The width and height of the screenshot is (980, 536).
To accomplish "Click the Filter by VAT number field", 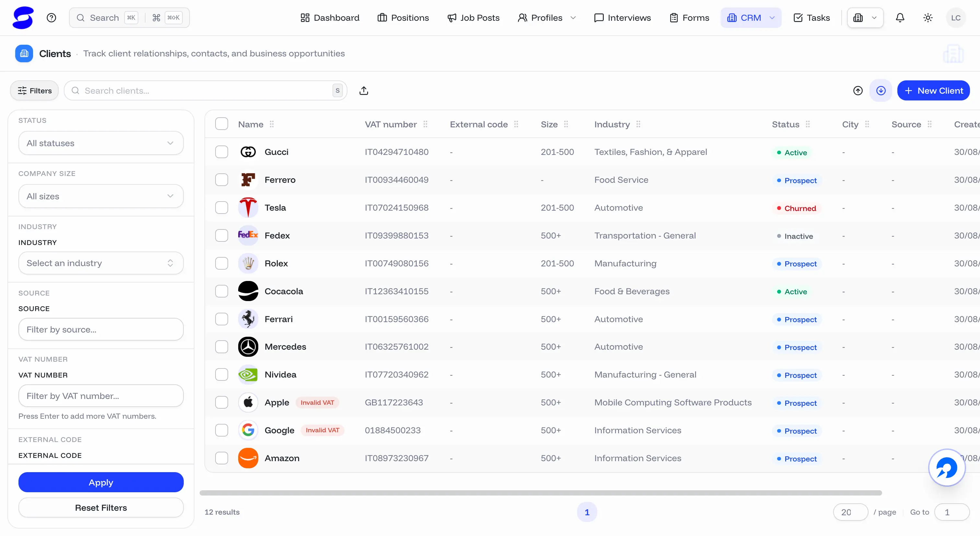I will point(101,396).
